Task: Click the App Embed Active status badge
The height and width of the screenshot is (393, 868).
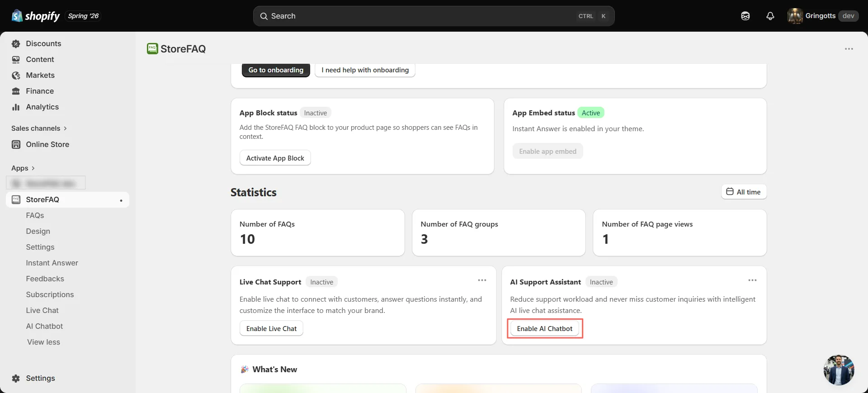Action: coord(590,113)
